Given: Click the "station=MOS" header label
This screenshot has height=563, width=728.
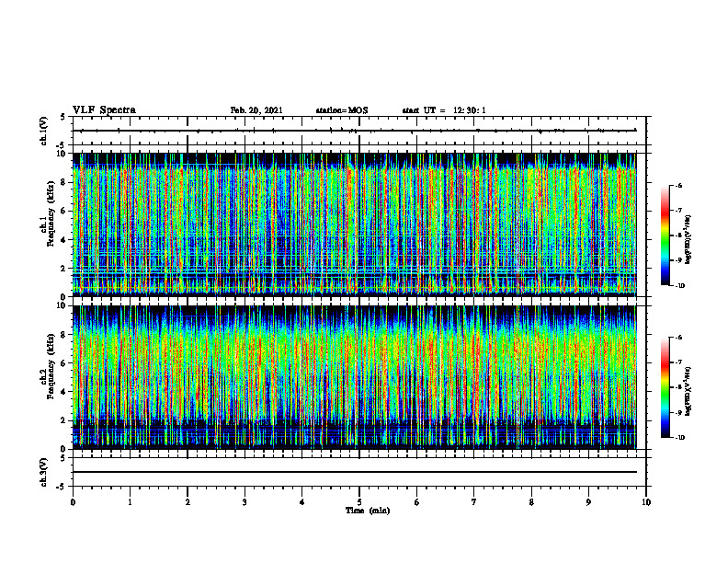Looking at the screenshot, I should click(x=342, y=110).
